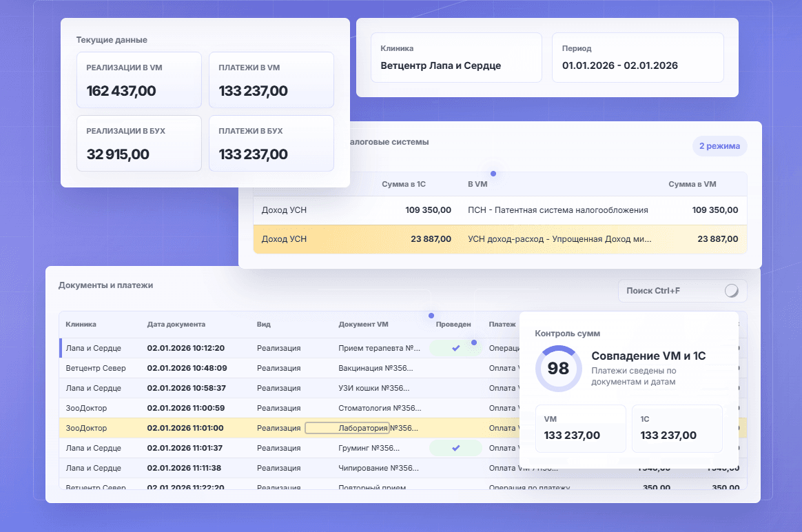Open the Платежи в VM card
This screenshot has width=802, height=532.
(x=271, y=80)
